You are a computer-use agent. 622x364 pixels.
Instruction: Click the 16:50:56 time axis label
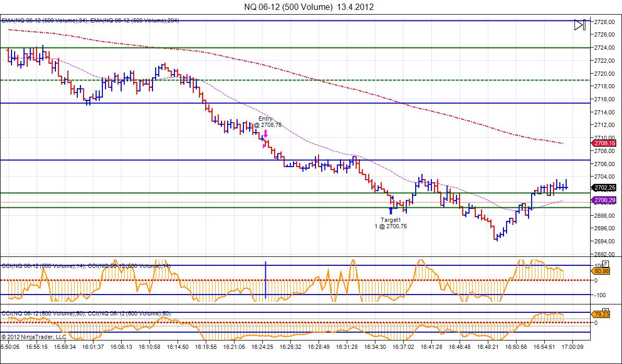pos(515,347)
